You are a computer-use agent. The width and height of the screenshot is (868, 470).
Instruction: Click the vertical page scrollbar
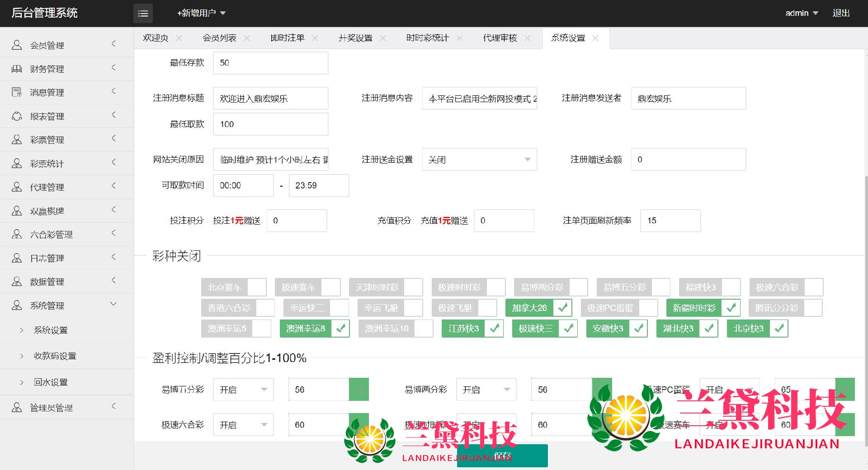click(865, 271)
